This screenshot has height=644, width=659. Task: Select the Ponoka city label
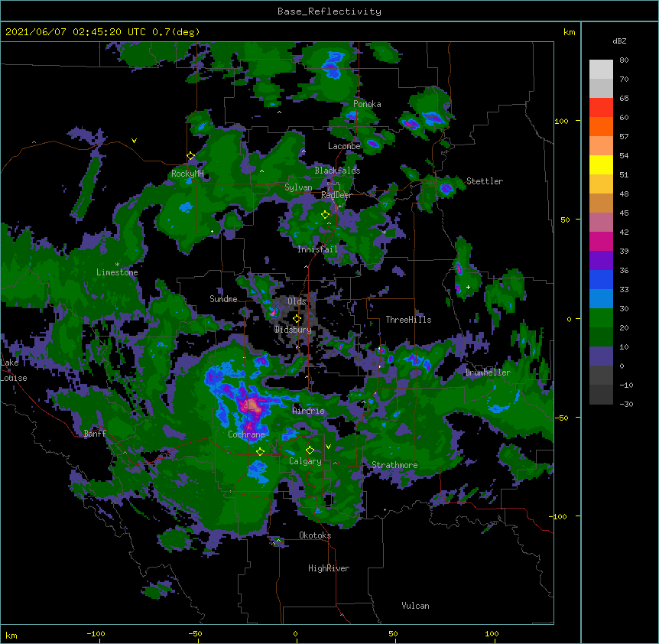(367, 104)
